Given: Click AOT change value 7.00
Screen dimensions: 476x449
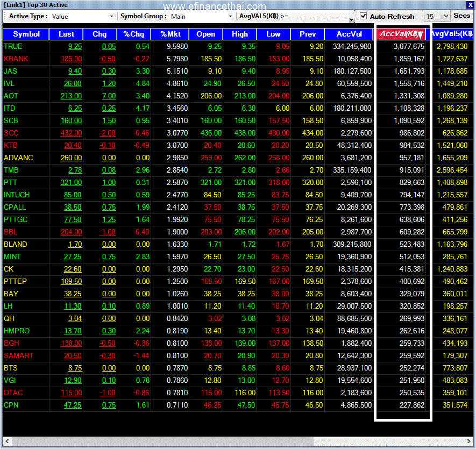Looking at the screenshot, I should (x=109, y=96).
